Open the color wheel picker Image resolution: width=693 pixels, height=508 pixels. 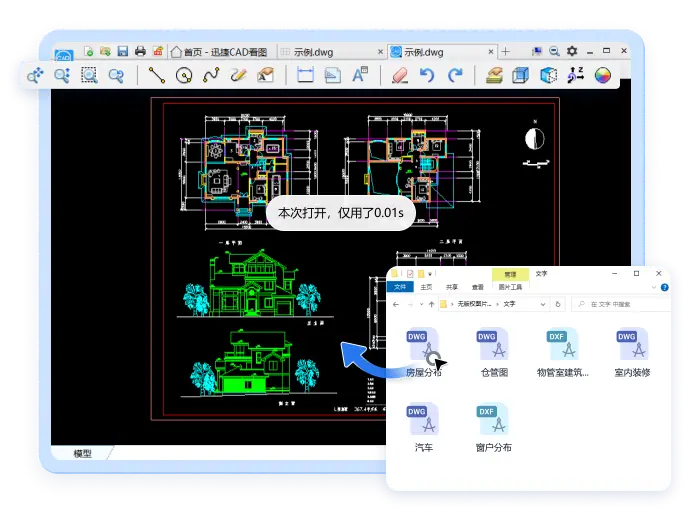pos(602,75)
